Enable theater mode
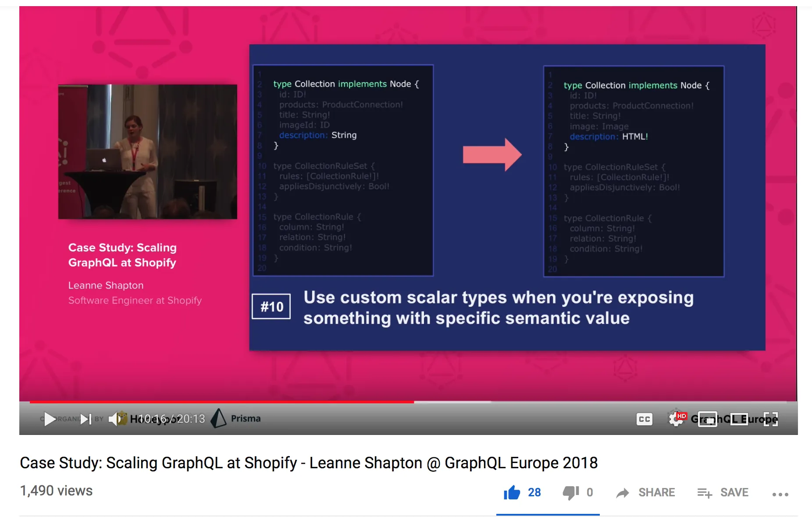Screen dimensions: 812x520 (739, 419)
